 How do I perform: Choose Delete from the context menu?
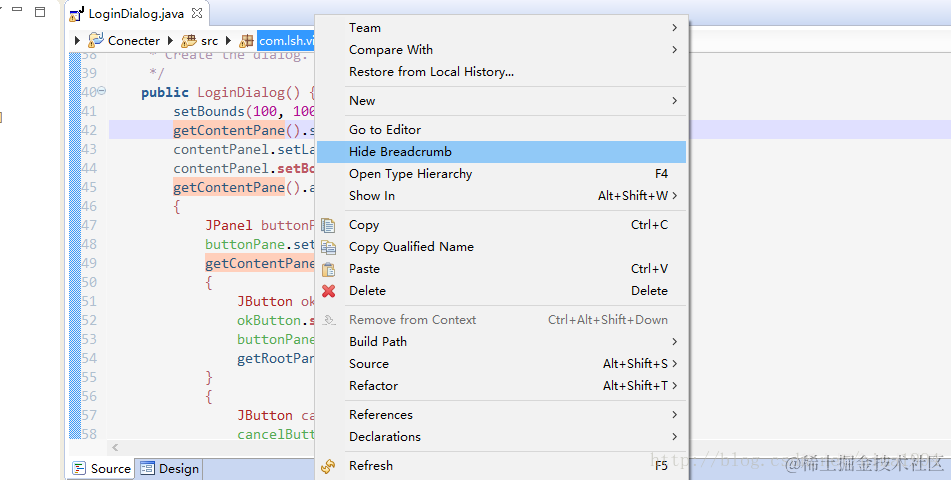[x=502, y=291]
